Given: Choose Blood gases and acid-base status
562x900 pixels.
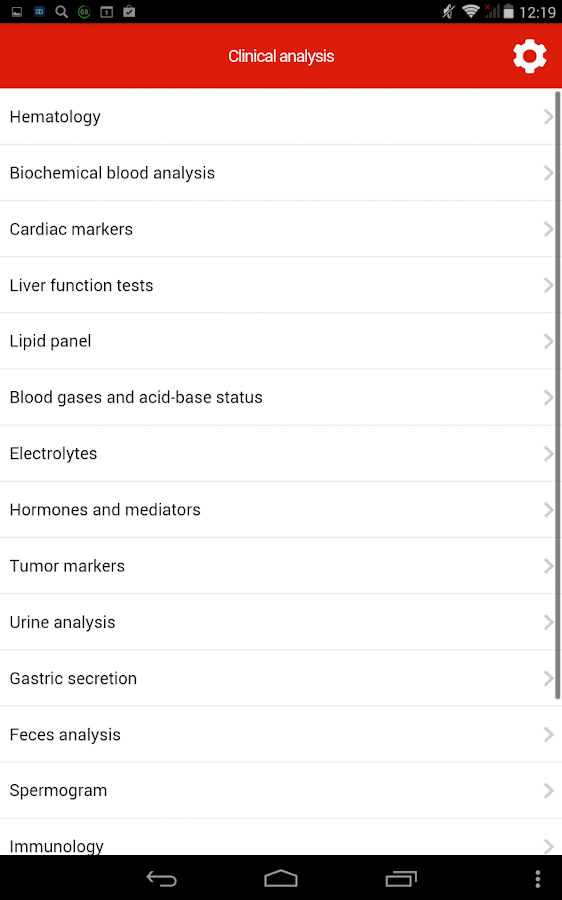Looking at the screenshot, I should click(x=278, y=398).
